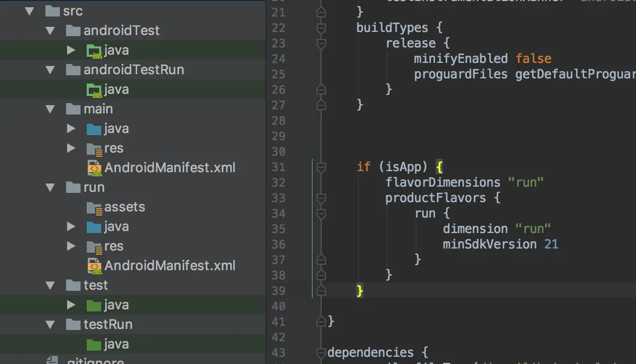Click the res resource folder icon under run

(x=94, y=246)
